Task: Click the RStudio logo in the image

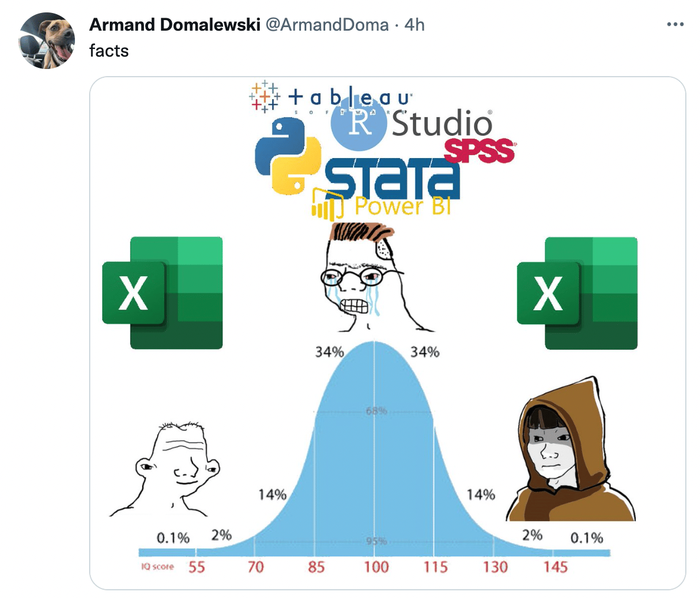Action: [x=411, y=124]
